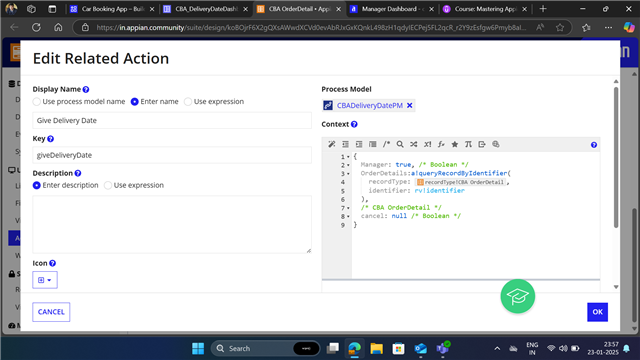
Task: Click the x! variable toolbar icon
Action: (x=427, y=144)
